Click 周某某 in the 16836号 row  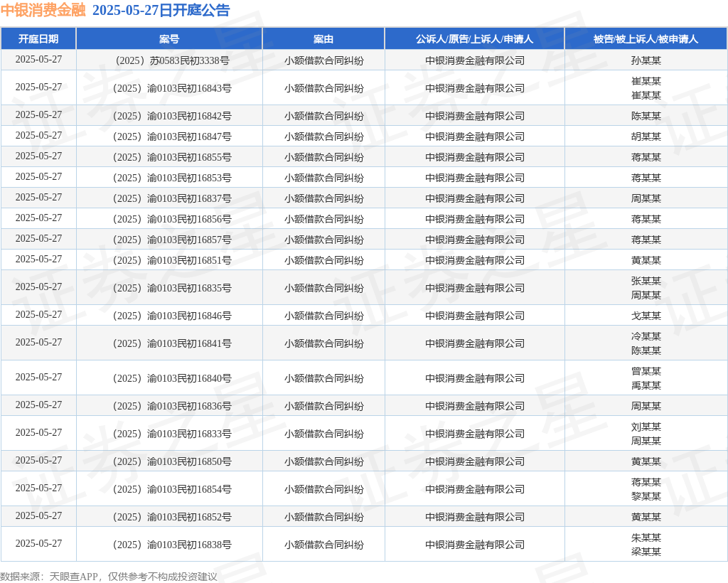point(646,406)
